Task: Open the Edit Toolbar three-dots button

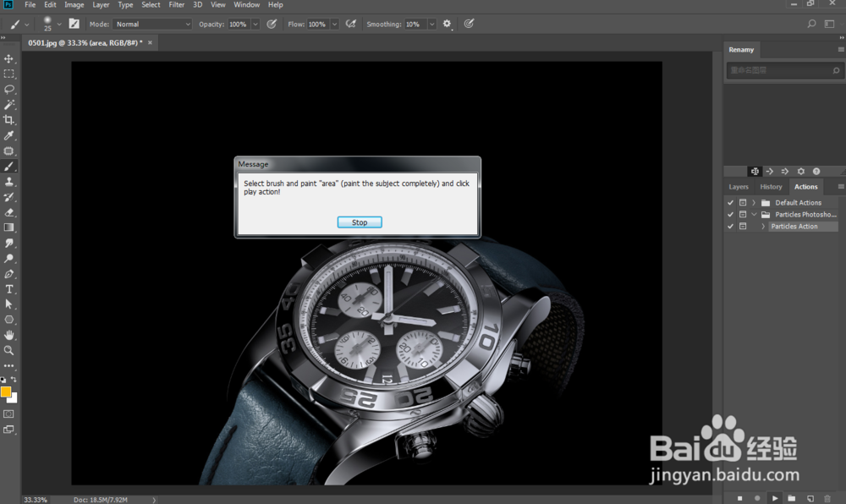Action: tap(8, 365)
